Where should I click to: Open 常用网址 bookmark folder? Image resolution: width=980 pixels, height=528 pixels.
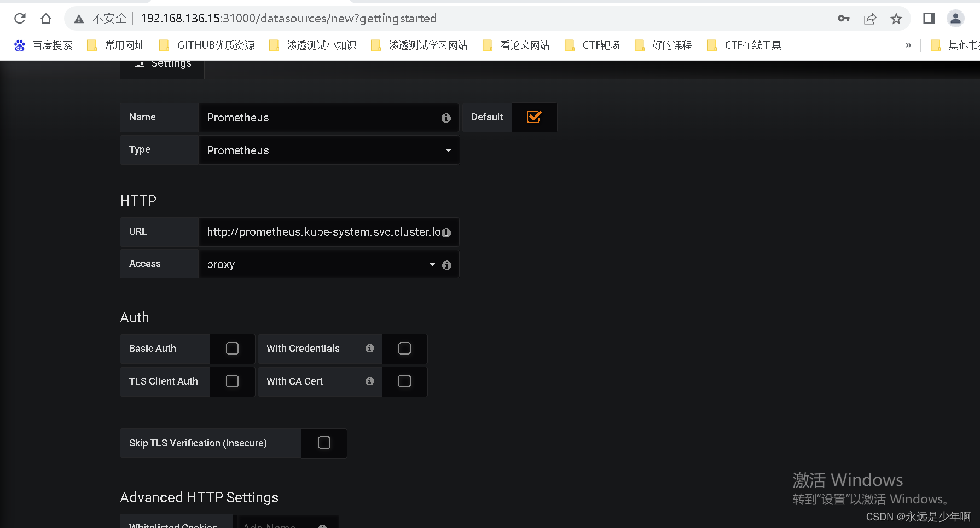116,45
